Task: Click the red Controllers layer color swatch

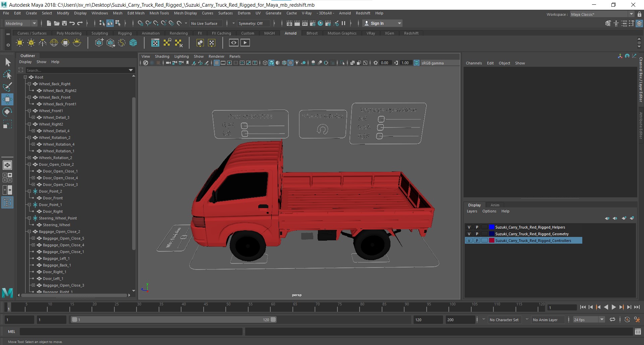Action: [x=491, y=241]
